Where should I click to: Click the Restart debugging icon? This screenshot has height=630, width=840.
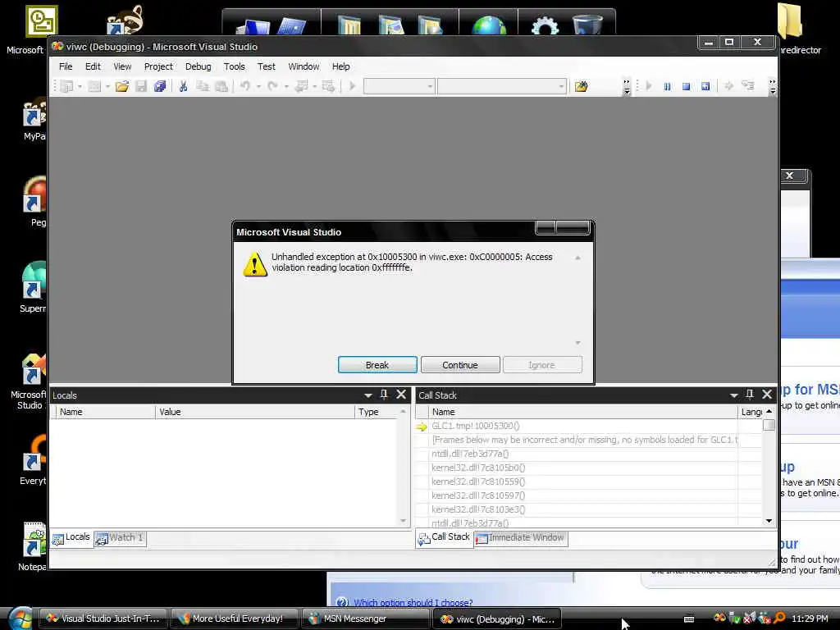(x=705, y=86)
